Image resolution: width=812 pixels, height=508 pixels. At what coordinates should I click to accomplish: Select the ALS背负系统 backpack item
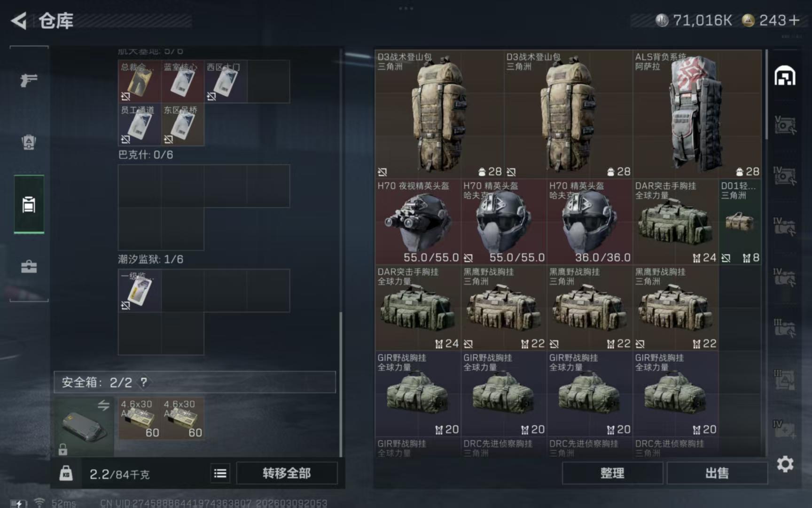[697, 114]
